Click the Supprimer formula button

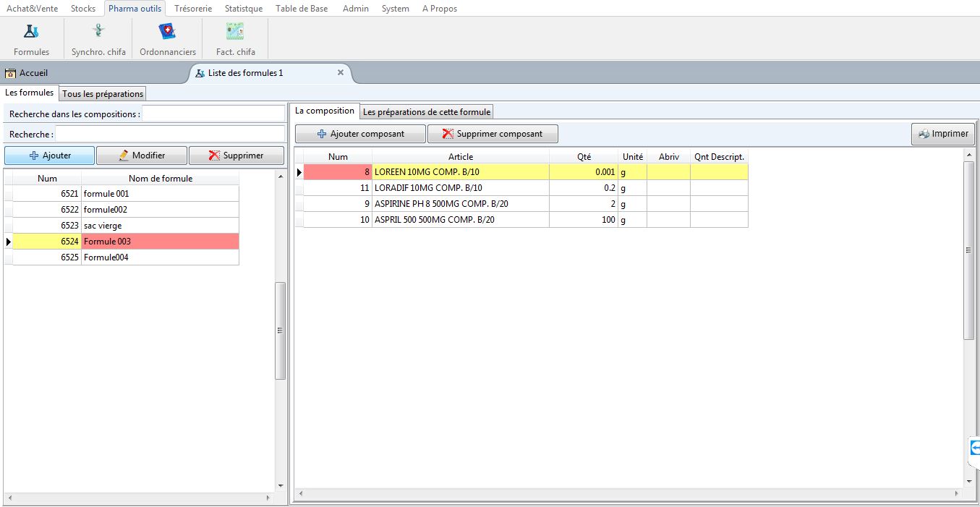pos(237,155)
